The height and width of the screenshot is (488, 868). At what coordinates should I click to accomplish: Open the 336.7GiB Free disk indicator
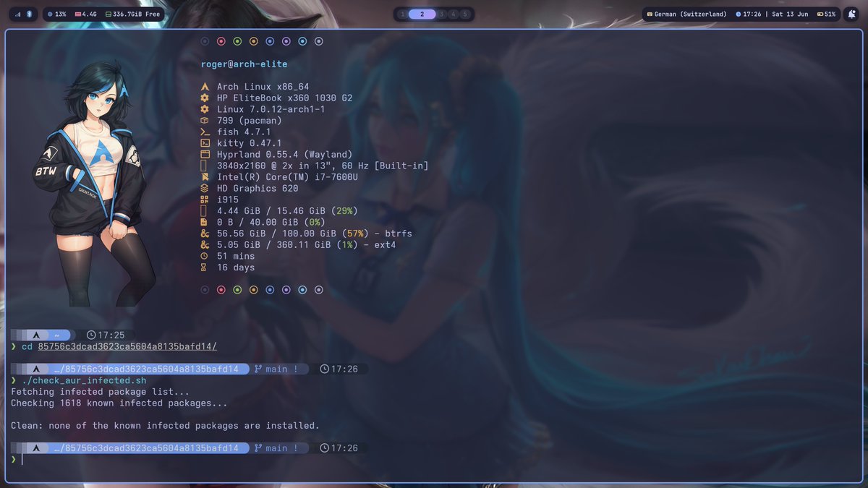(133, 14)
